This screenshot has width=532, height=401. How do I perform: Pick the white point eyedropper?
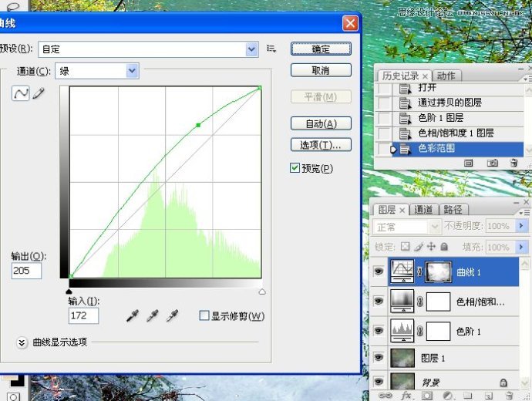pos(173,315)
